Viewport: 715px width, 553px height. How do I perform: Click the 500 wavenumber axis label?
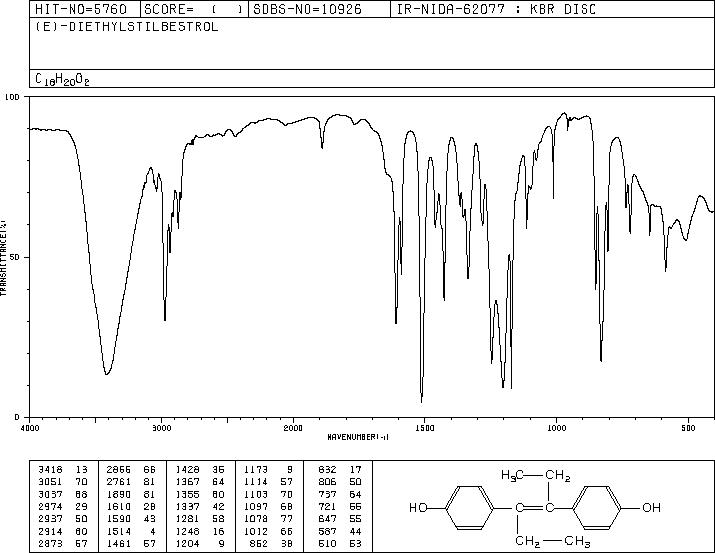pos(688,428)
